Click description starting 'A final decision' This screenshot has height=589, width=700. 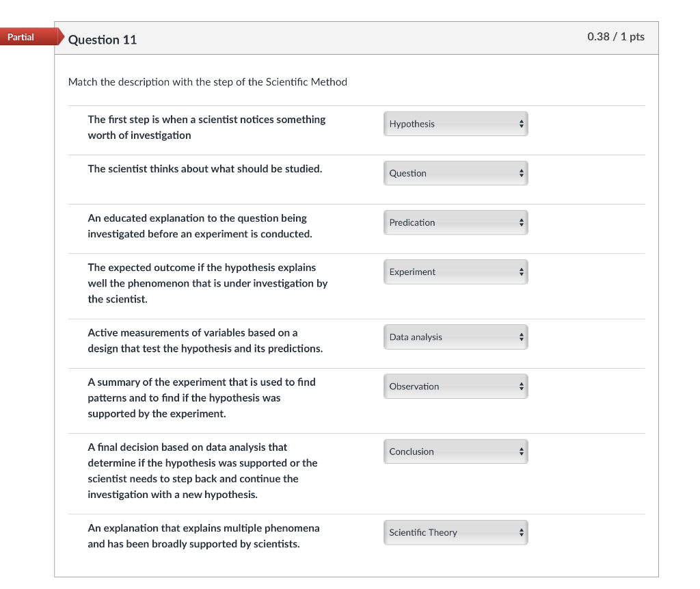(202, 471)
